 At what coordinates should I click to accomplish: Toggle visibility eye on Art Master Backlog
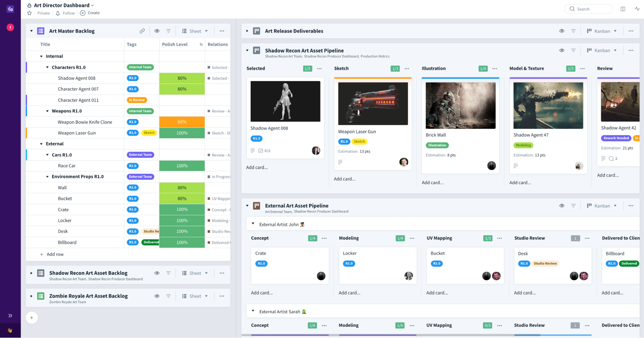tap(157, 31)
